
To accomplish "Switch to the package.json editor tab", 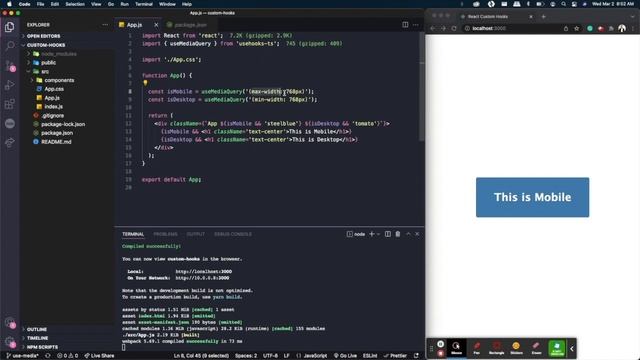I will [190, 25].
